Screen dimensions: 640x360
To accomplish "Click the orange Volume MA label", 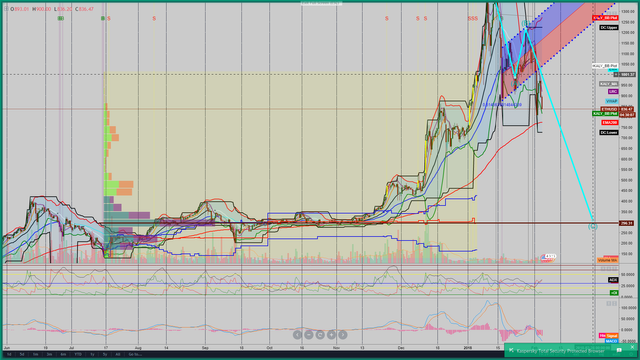I will pyautogui.click(x=608, y=260).
